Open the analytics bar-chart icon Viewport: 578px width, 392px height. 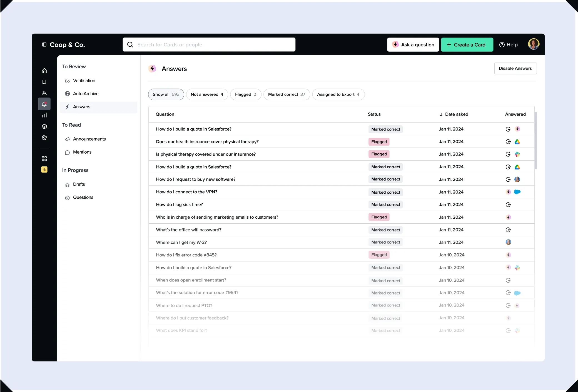(44, 115)
